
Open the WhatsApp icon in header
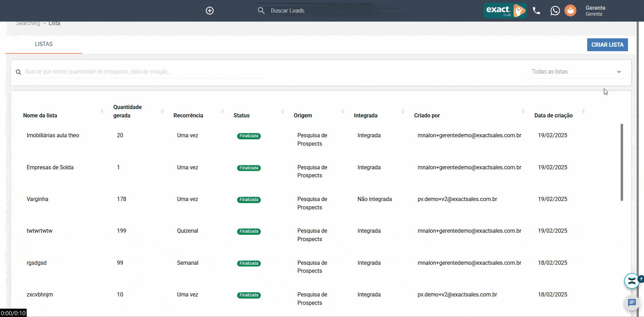(x=555, y=11)
